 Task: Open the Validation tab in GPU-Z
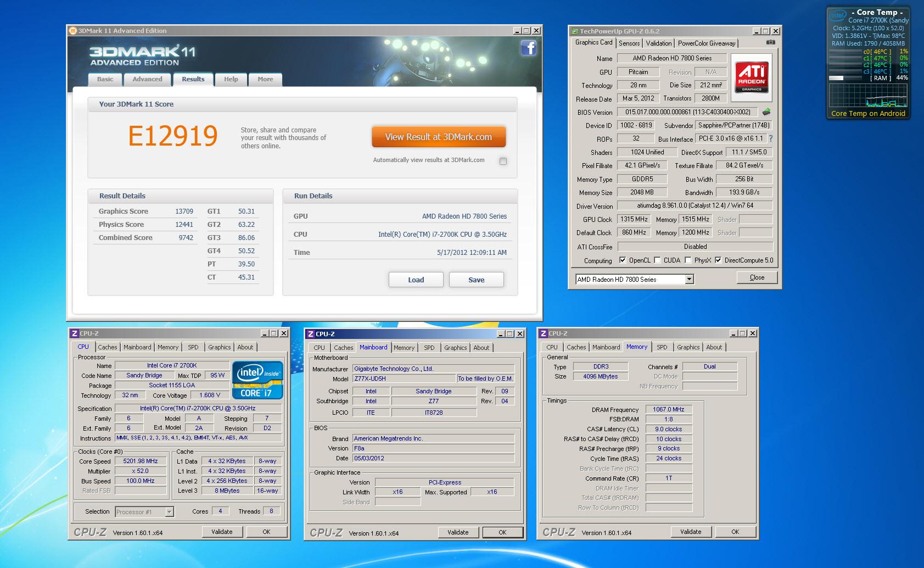[x=658, y=43]
